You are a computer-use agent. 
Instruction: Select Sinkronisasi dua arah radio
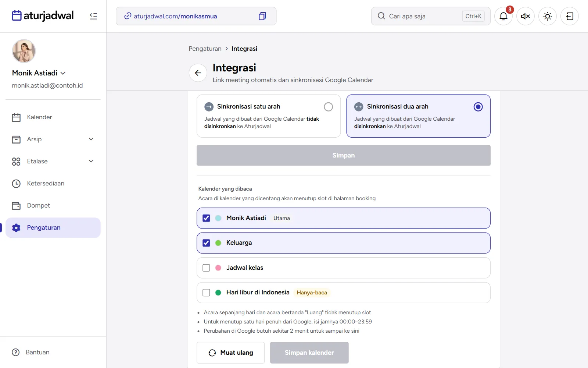point(478,107)
